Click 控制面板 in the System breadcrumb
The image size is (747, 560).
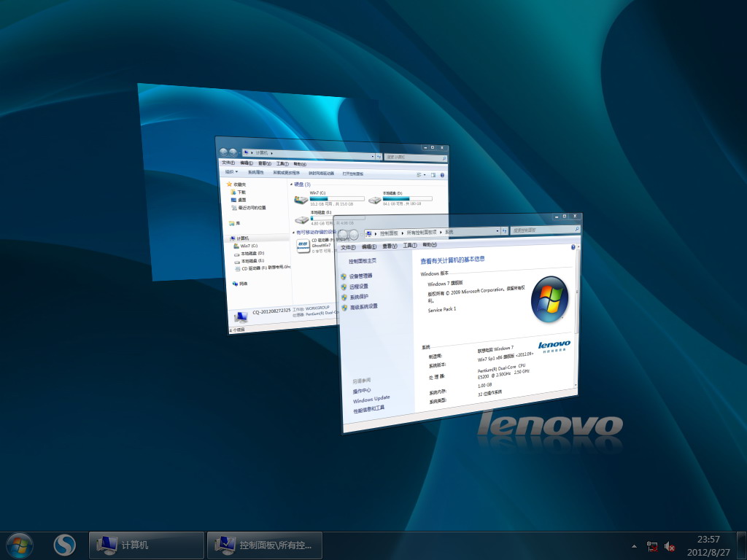[389, 233]
